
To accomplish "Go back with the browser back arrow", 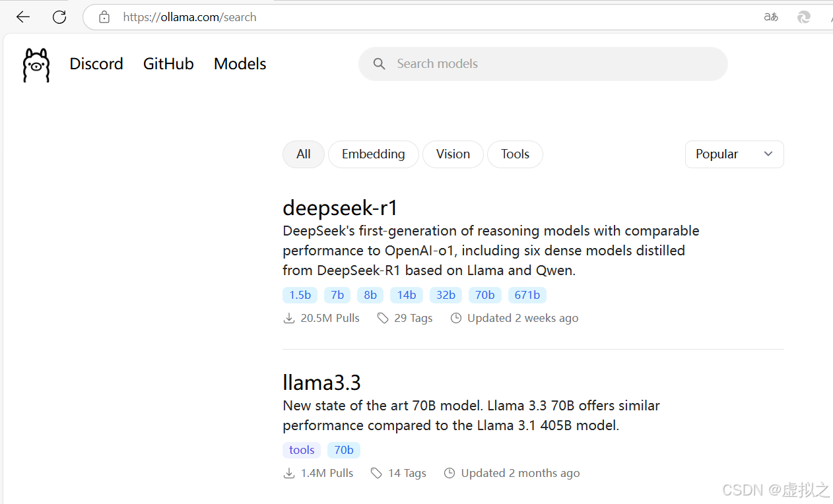I will click(x=23, y=17).
